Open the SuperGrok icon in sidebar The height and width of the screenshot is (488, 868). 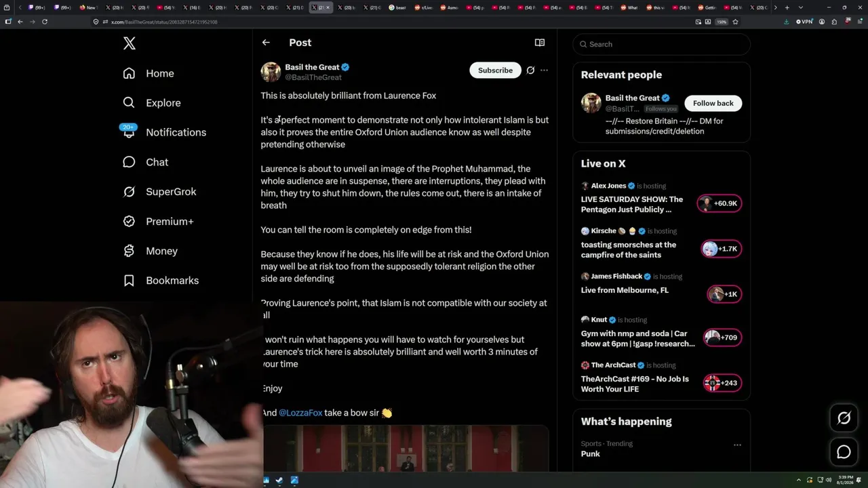[129, 192]
